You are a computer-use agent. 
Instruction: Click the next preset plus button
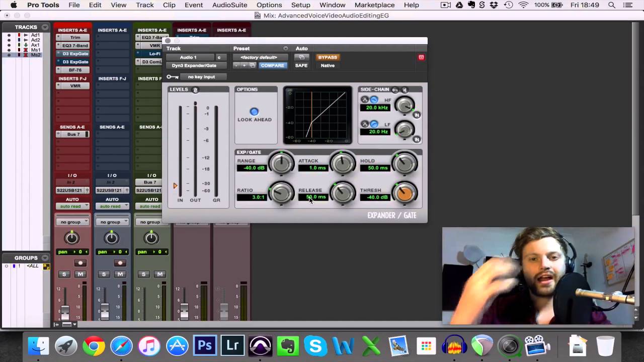coord(245,65)
